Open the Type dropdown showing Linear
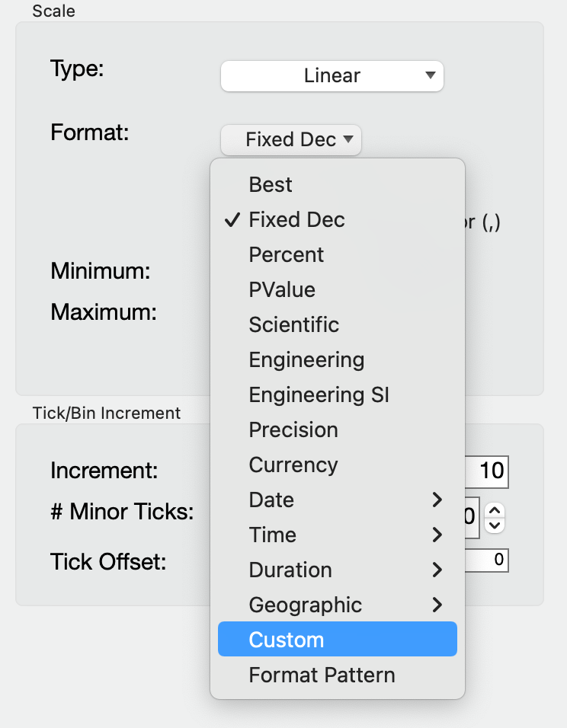567x728 pixels. (332, 75)
